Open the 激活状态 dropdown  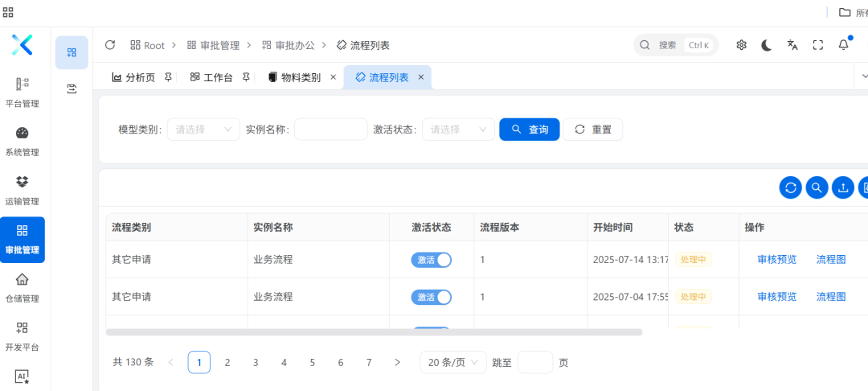[x=458, y=129]
